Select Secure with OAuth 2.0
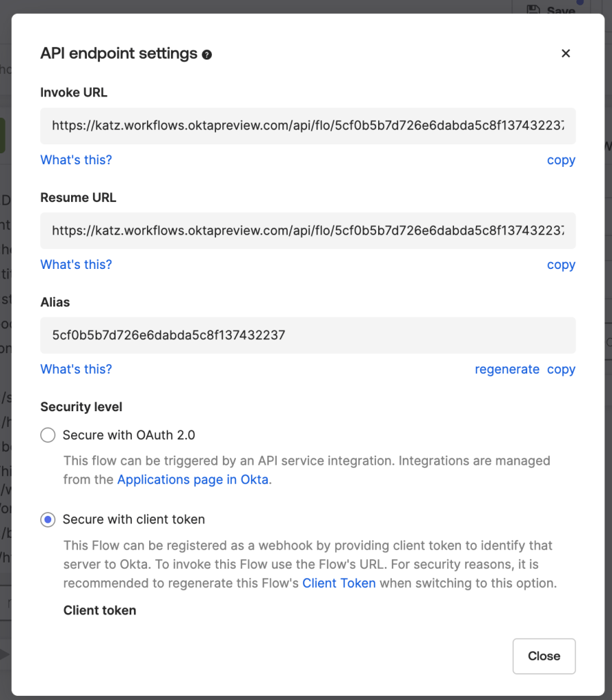The height and width of the screenshot is (700, 612). click(47, 435)
